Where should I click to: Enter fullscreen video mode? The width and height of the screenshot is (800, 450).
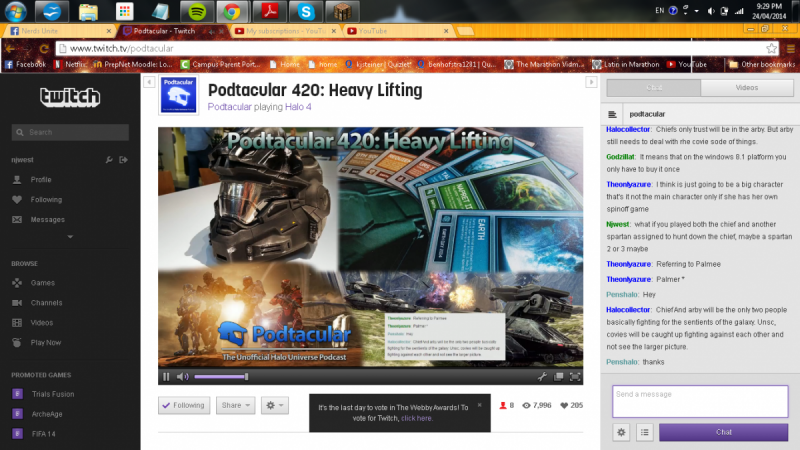[x=575, y=377]
